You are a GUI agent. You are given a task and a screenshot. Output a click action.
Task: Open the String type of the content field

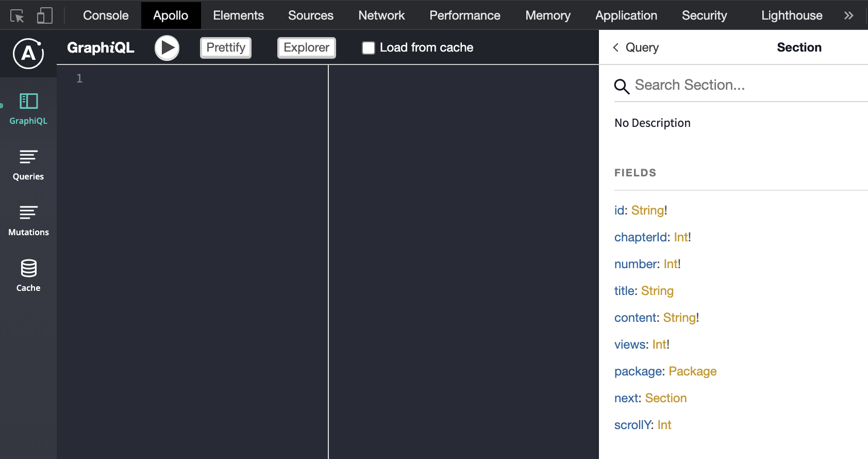click(679, 318)
